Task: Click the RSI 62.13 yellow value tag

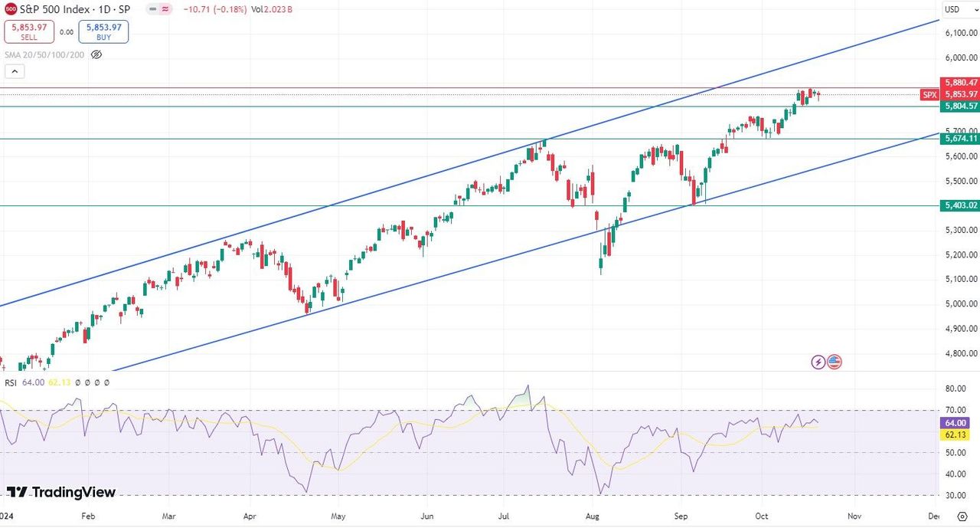Action: (957, 434)
